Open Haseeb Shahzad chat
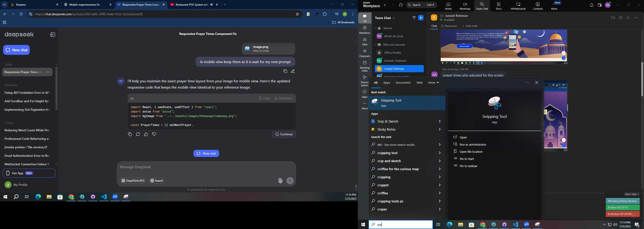The image size is (644, 229). point(399,61)
